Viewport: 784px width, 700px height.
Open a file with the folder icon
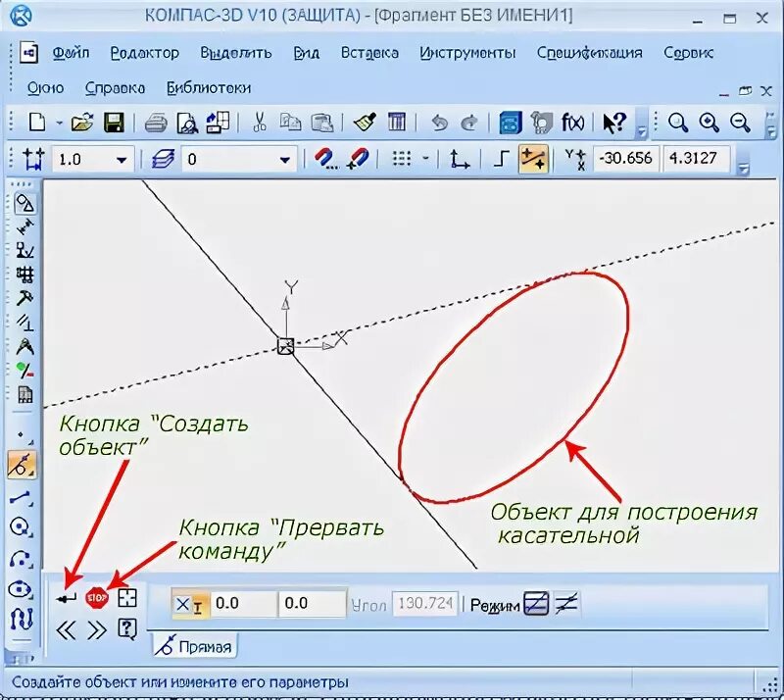click(x=81, y=123)
